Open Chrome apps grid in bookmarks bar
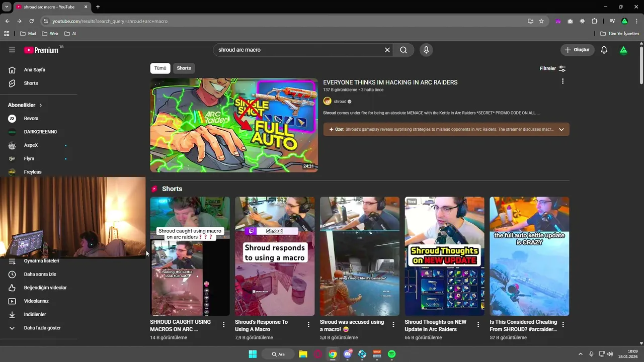The height and width of the screenshot is (362, 644). [7, 34]
